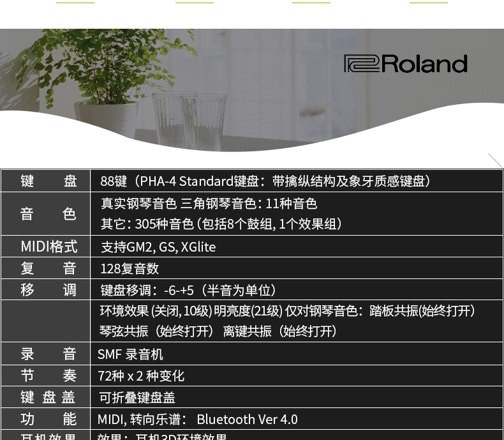
Task: Click the Bluetooth Ver 4.0 text
Action: [247, 419]
